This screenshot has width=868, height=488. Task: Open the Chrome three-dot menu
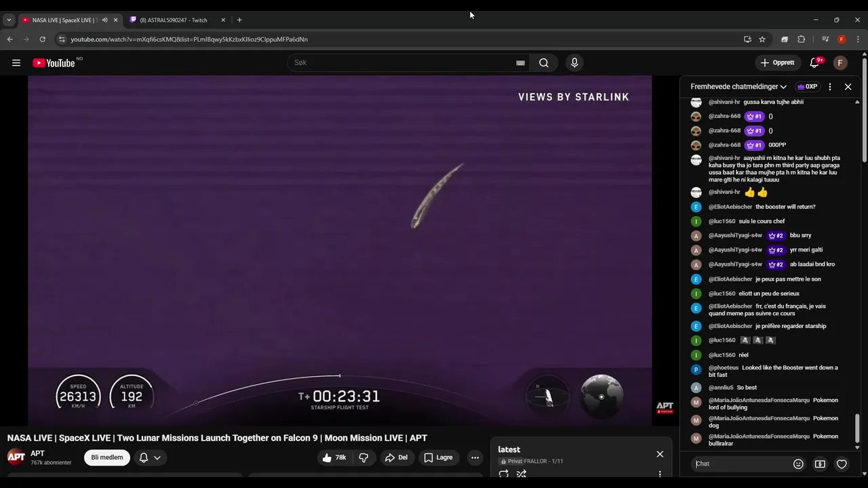(x=859, y=39)
